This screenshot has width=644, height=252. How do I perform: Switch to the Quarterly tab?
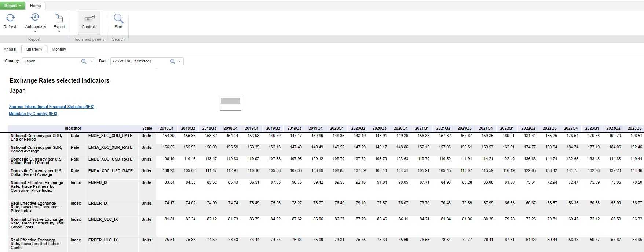tap(34, 49)
